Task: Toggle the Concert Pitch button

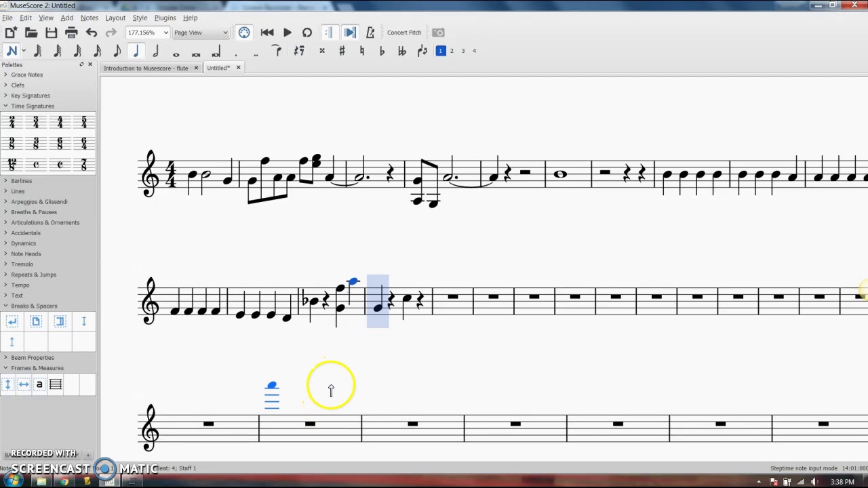Action: [404, 33]
